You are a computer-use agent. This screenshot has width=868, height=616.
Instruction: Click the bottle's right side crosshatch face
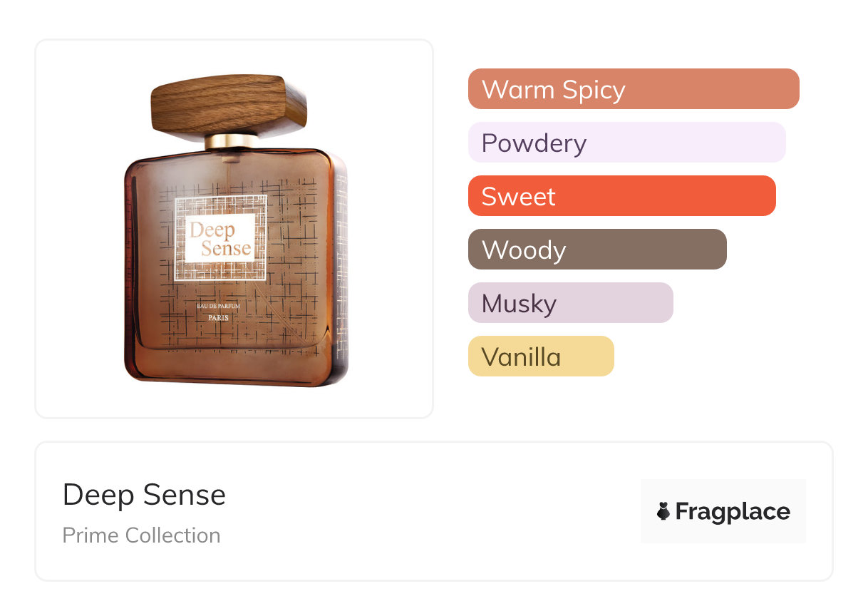click(x=341, y=271)
